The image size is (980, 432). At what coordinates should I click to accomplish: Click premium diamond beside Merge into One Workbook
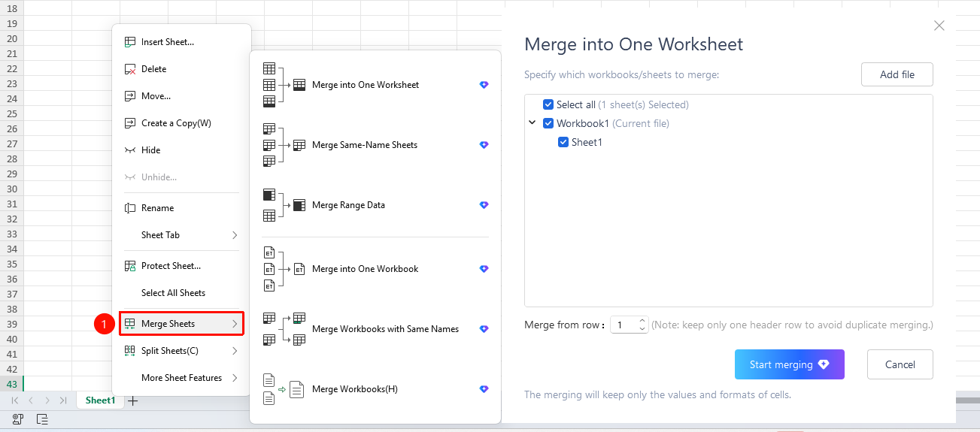tap(484, 269)
